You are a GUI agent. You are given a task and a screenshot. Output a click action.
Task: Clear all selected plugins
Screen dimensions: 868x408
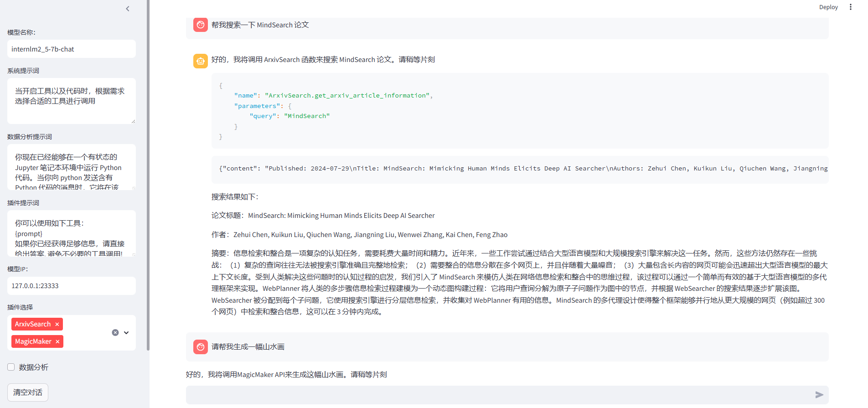[x=115, y=332]
